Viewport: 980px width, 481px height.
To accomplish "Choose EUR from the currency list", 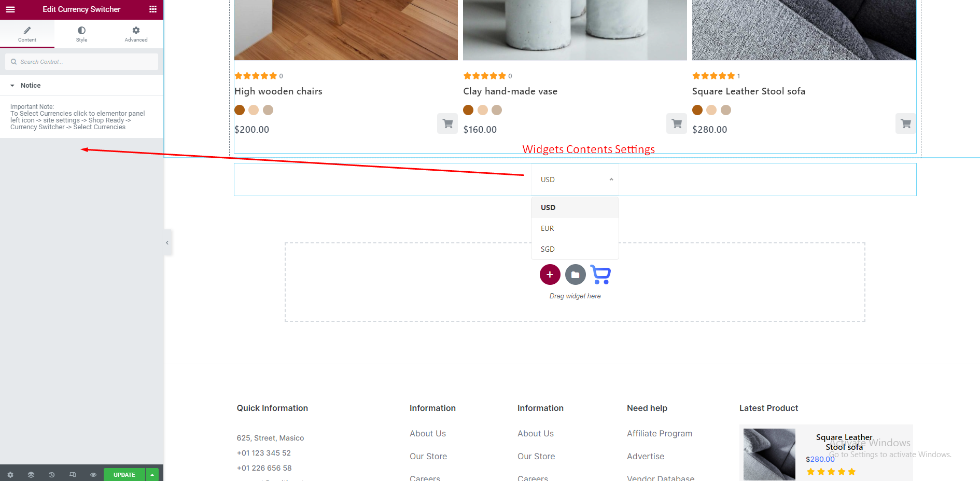I will pyautogui.click(x=548, y=228).
